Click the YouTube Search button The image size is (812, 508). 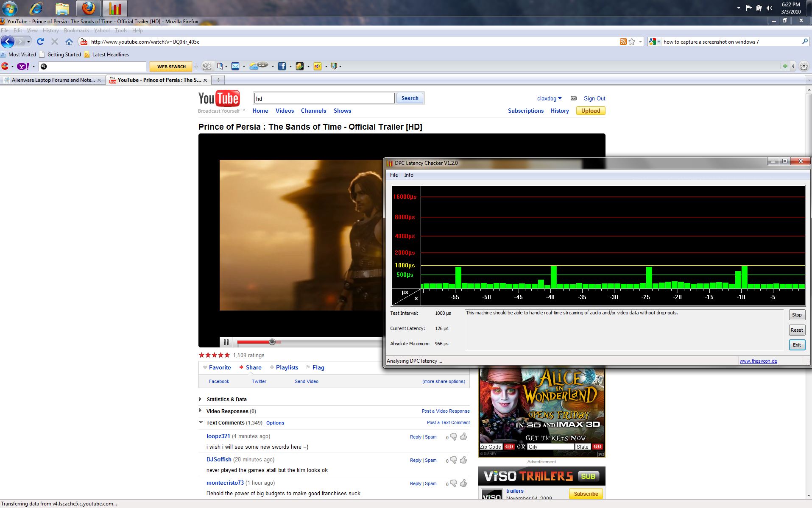(x=410, y=98)
